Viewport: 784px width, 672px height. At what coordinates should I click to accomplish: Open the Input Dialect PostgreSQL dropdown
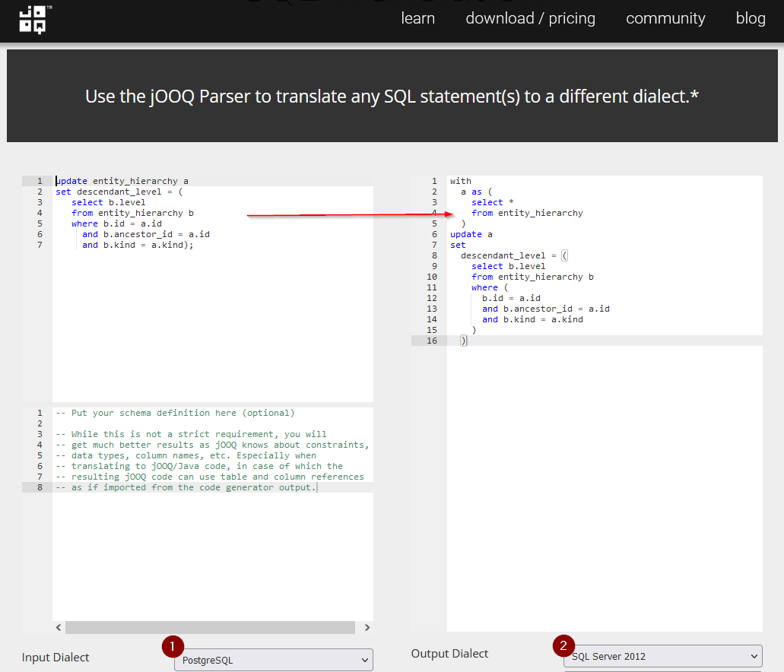[x=274, y=660]
